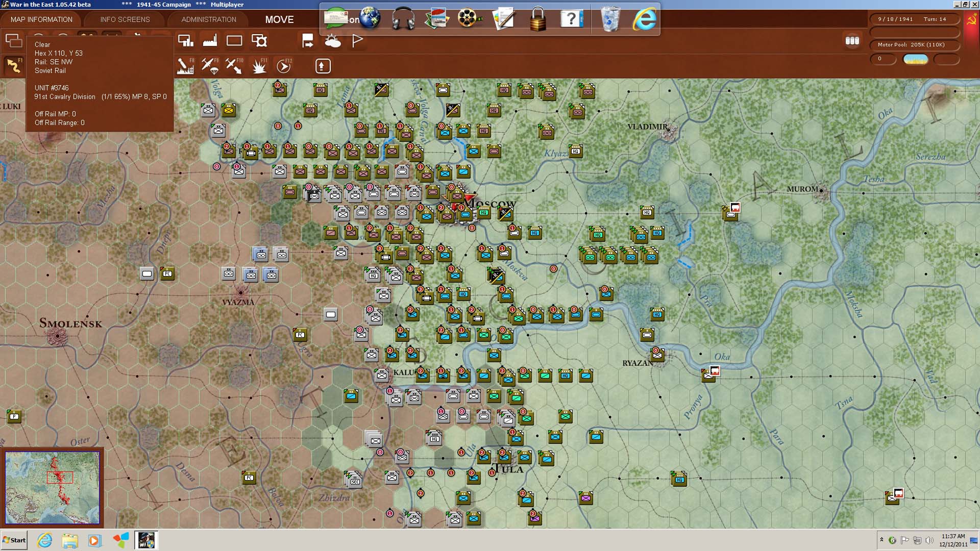980x551 pixels.
Task: Select the F9 air transport parachute mode
Action: click(210, 66)
